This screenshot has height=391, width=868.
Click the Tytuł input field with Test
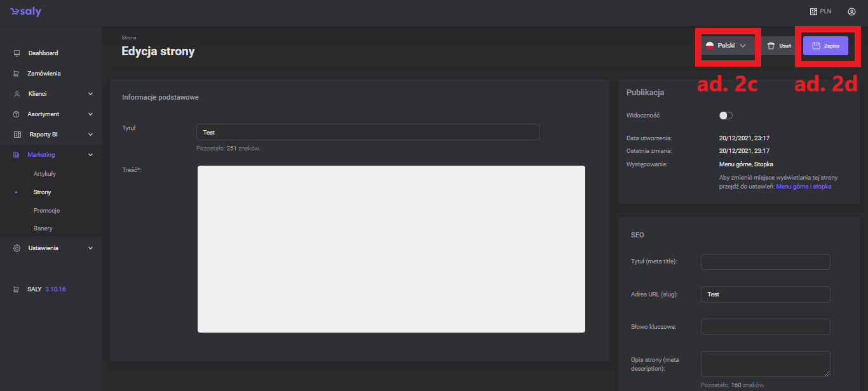pos(367,132)
